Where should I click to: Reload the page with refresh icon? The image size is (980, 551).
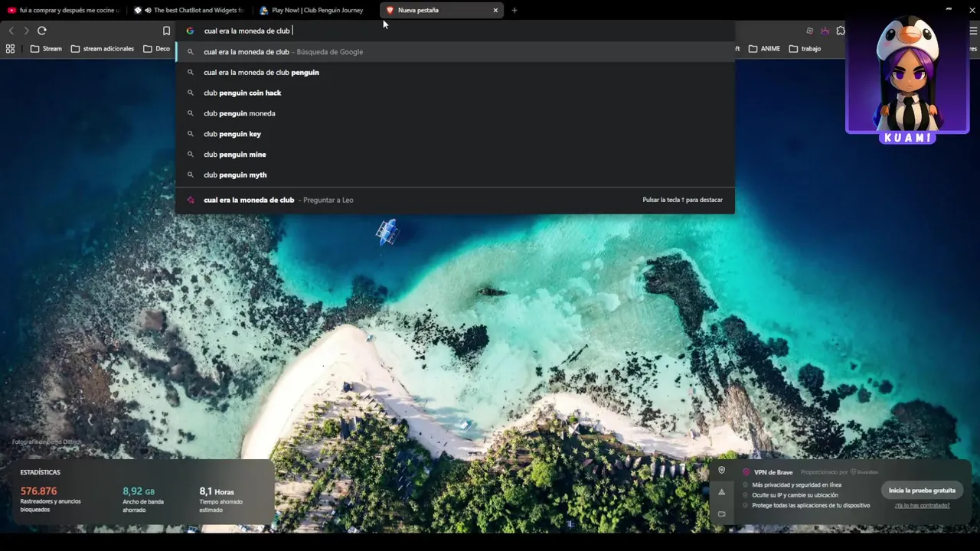pos(42,31)
